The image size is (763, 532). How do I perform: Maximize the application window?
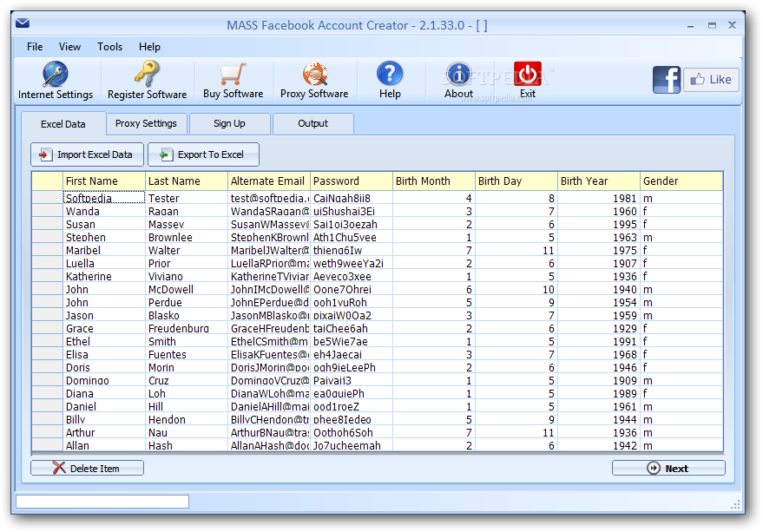[712, 25]
